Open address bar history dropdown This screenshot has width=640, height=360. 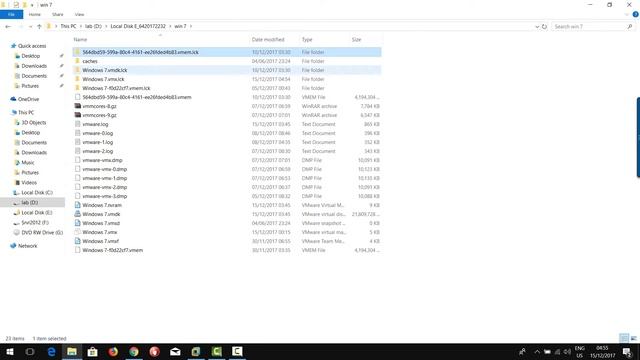(537, 27)
